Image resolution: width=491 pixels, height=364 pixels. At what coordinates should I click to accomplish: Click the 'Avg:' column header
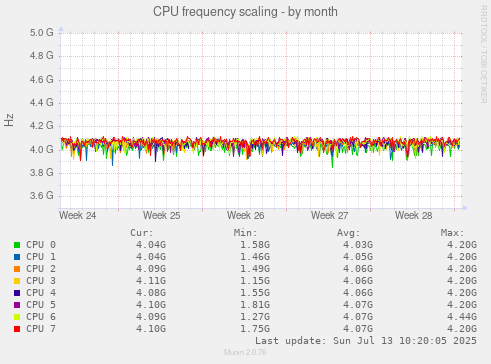coord(349,233)
